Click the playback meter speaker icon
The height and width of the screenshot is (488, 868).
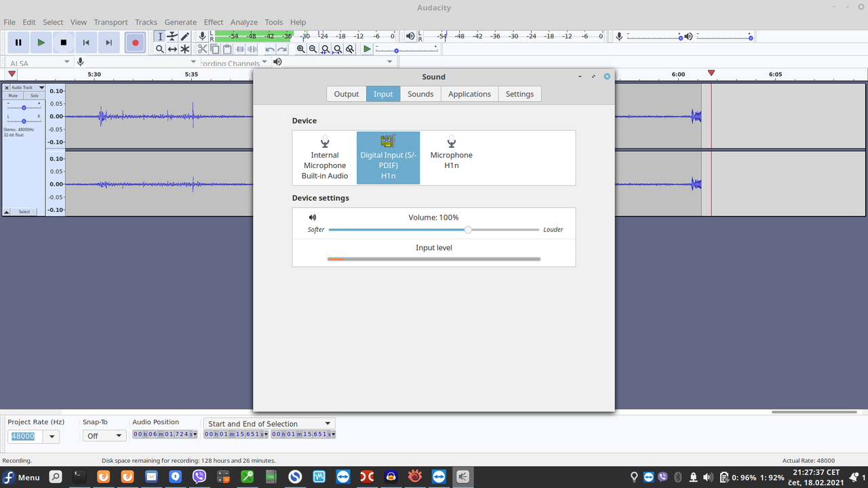point(410,37)
